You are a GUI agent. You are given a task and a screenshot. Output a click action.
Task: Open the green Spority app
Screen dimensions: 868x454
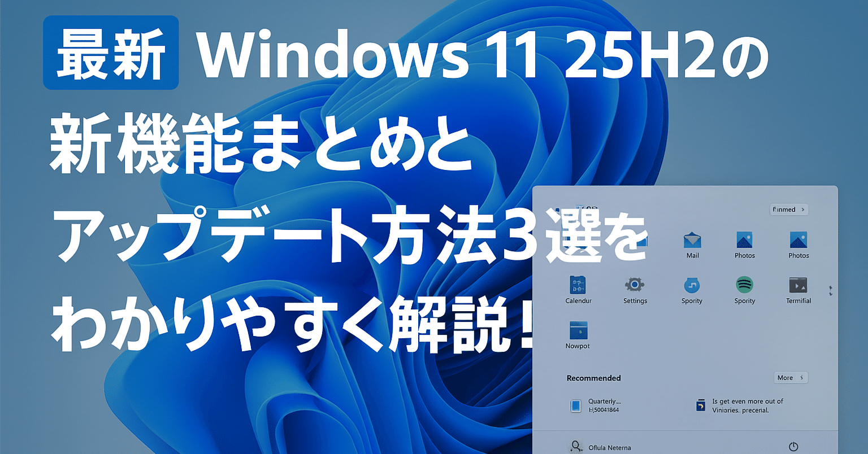(745, 290)
